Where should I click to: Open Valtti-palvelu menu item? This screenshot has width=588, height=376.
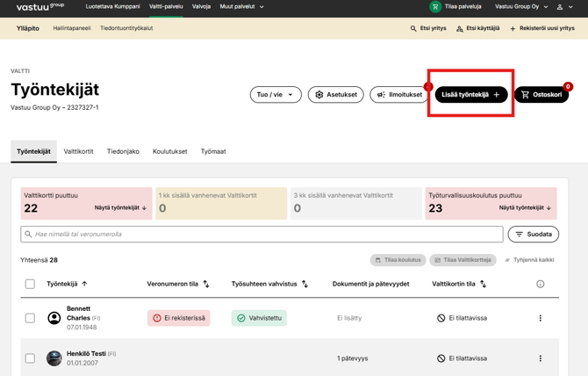[166, 6]
